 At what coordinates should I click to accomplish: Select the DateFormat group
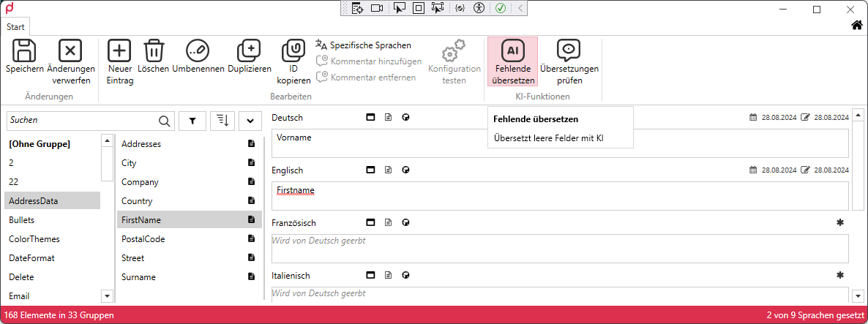click(x=52, y=258)
